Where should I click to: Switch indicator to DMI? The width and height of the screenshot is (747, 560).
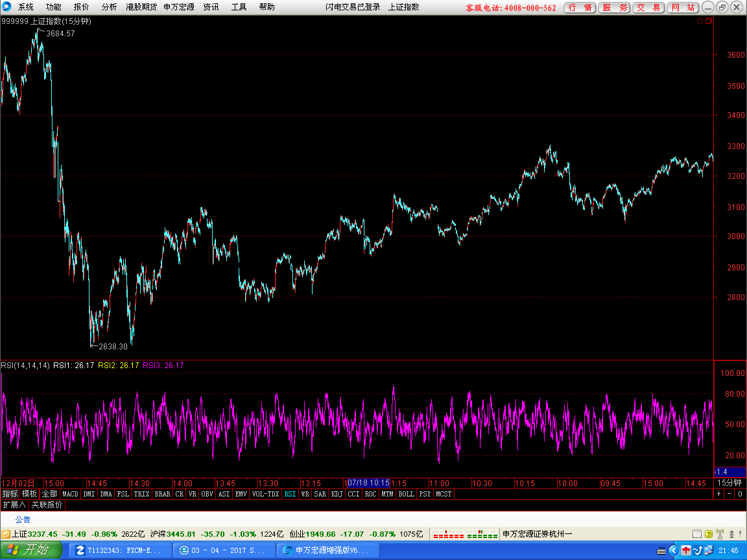tap(89, 494)
